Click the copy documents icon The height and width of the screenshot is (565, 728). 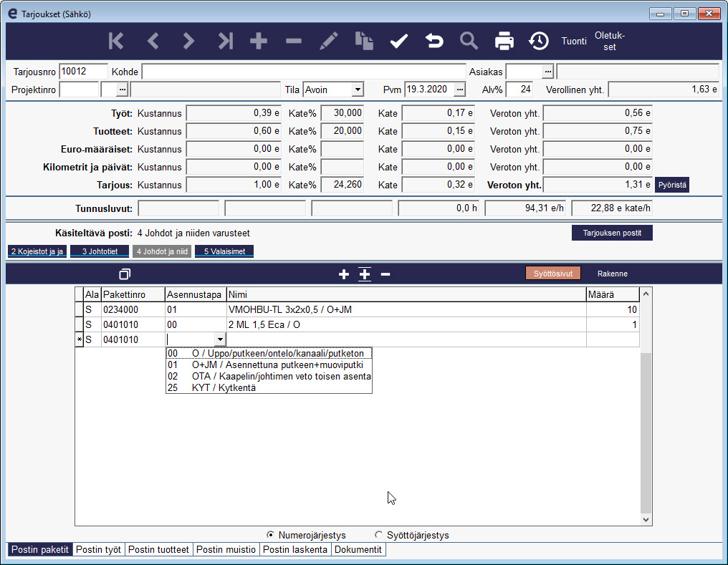click(x=364, y=42)
